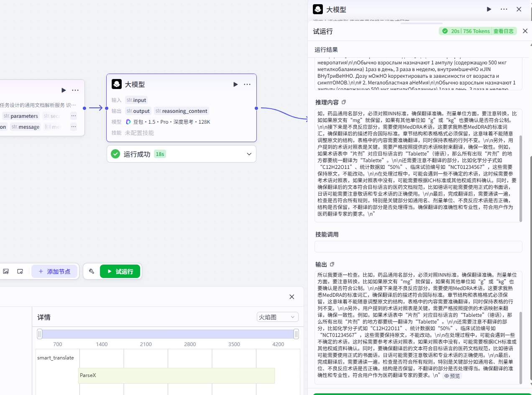The width and height of the screenshot is (532, 395).
Task: Click the green check icon in the token badge
Action: 445,31
